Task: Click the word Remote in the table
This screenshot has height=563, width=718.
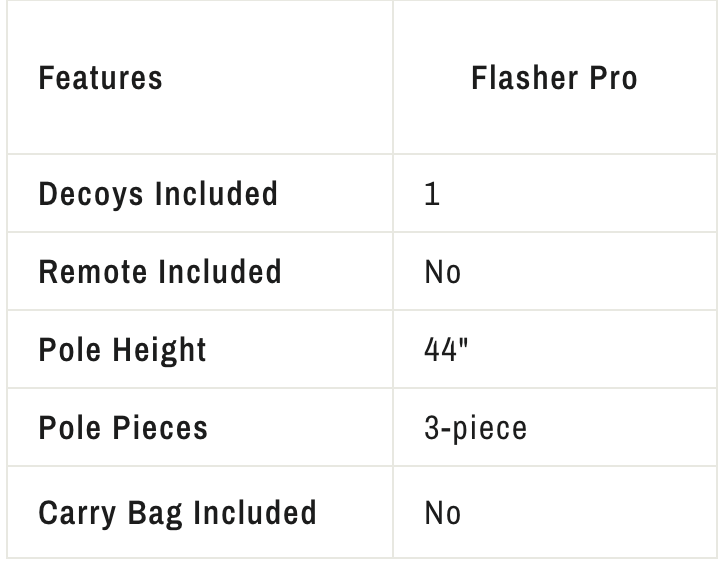Action: pyautogui.click(x=93, y=272)
